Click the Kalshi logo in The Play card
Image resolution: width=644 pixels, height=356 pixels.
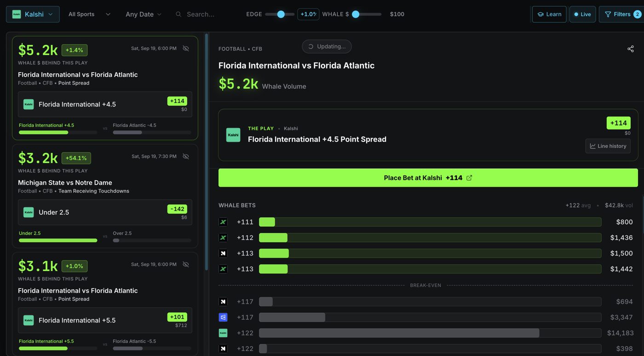[x=233, y=135]
